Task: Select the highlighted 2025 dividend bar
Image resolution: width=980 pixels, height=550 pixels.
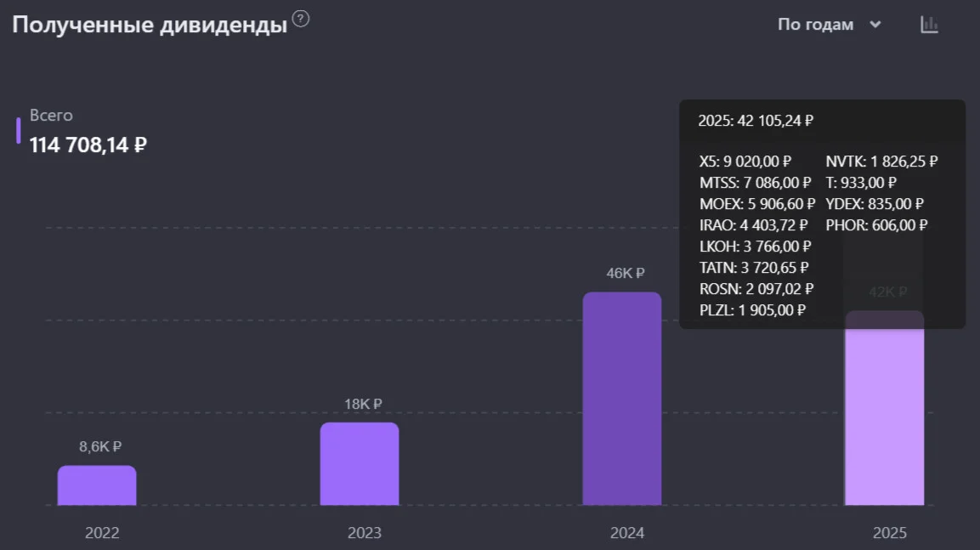Action: pos(884,407)
